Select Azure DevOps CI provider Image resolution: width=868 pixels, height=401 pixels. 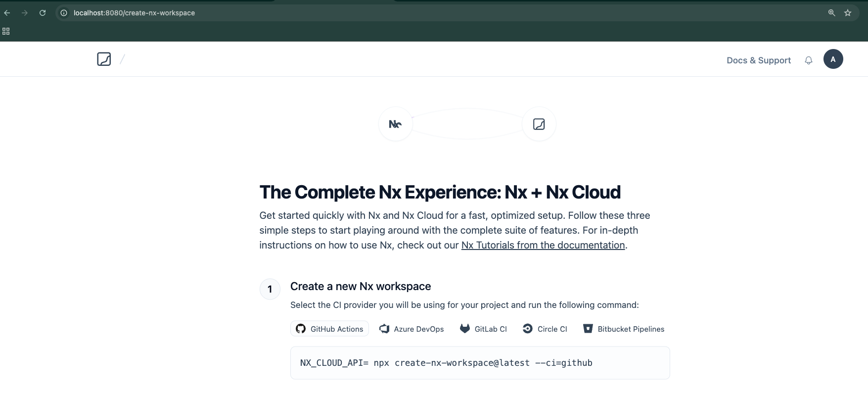[x=411, y=329]
